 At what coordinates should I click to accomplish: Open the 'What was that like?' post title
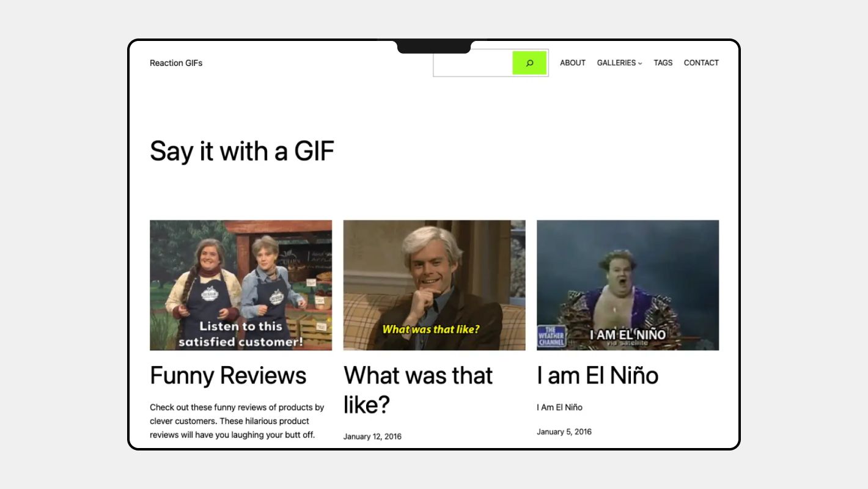[418, 390]
